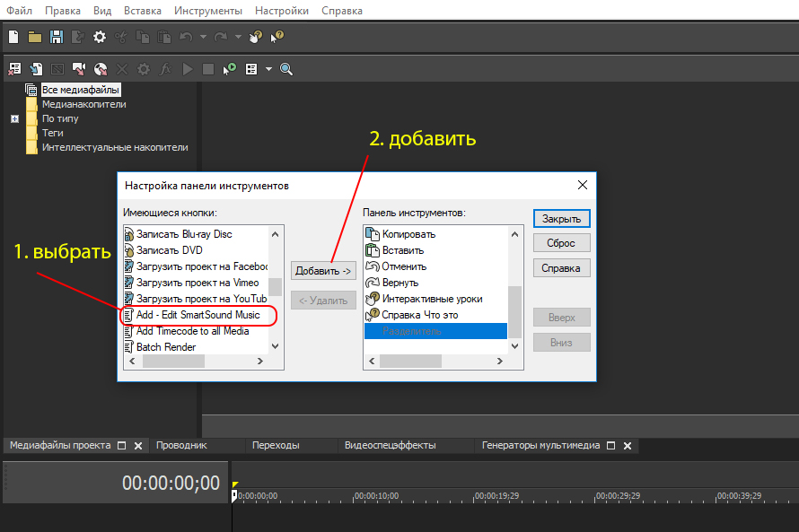This screenshot has height=532, width=799.
Task: Click the Views list icon in media toolbar
Action: [251, 69]
